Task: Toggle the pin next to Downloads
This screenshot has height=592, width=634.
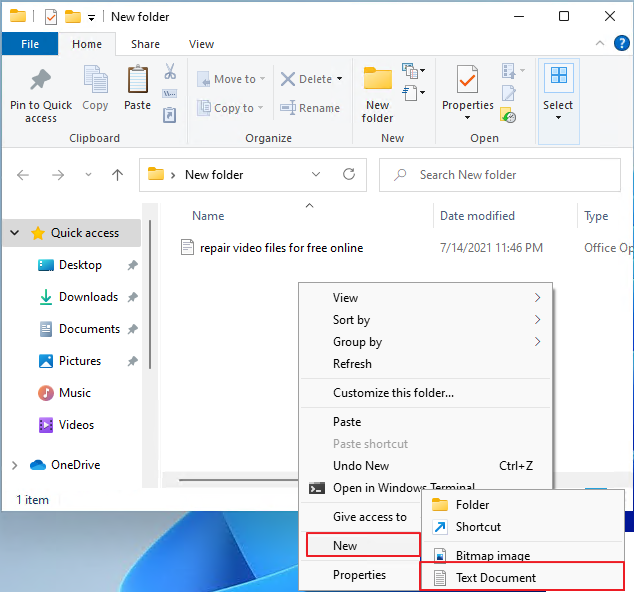Action: tap(133, 297)
